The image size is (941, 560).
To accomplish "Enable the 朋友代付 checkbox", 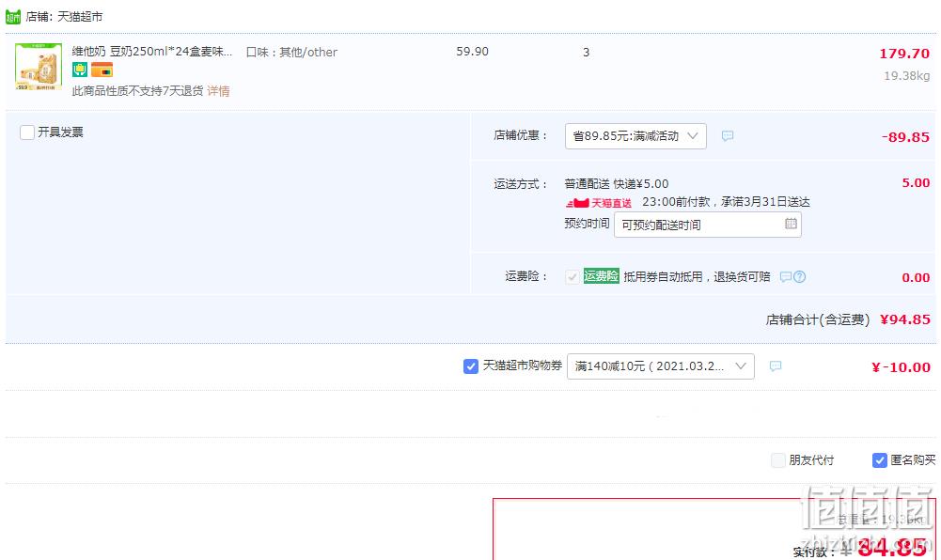I will tap(778, 460).
